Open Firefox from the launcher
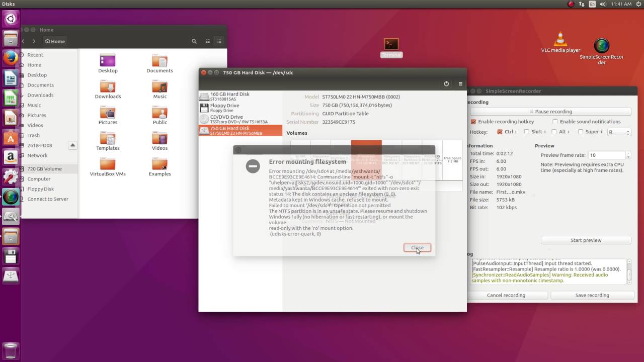 tap(11, 58)
